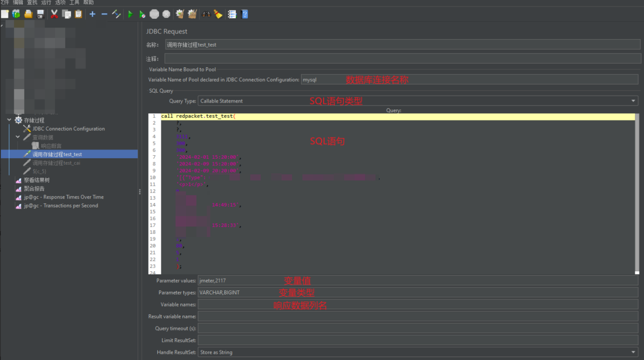Open the 运行 menu

coord(46,3)
